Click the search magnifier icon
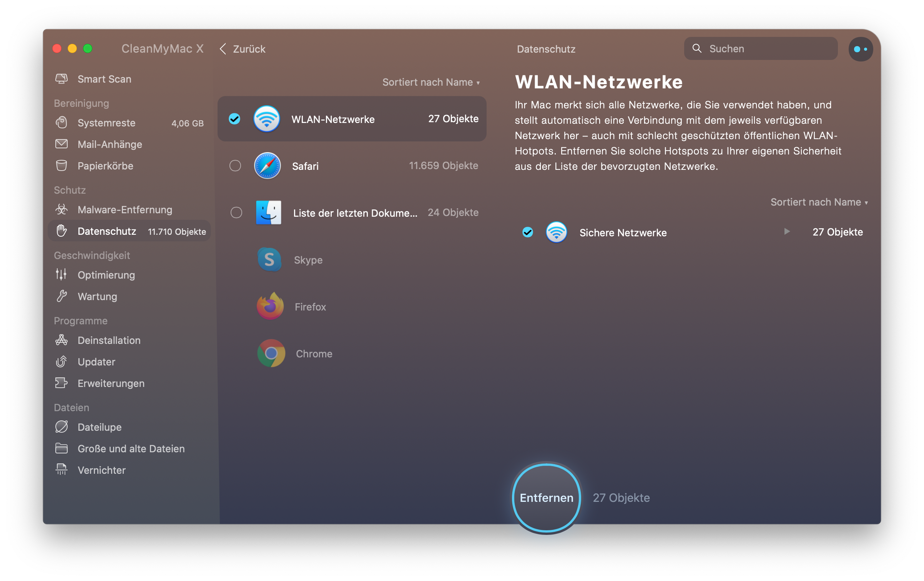 click(x=697, y=48)
